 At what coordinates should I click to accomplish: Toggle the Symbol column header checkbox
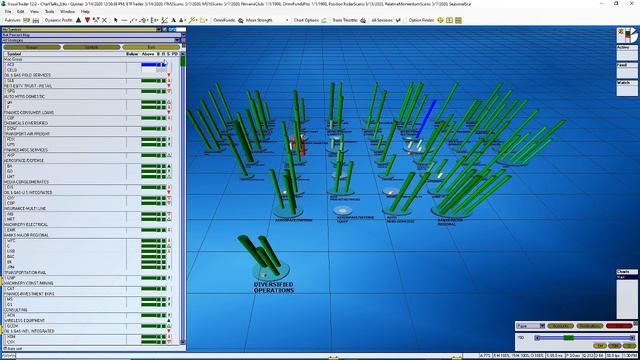(x=5, y=54)
